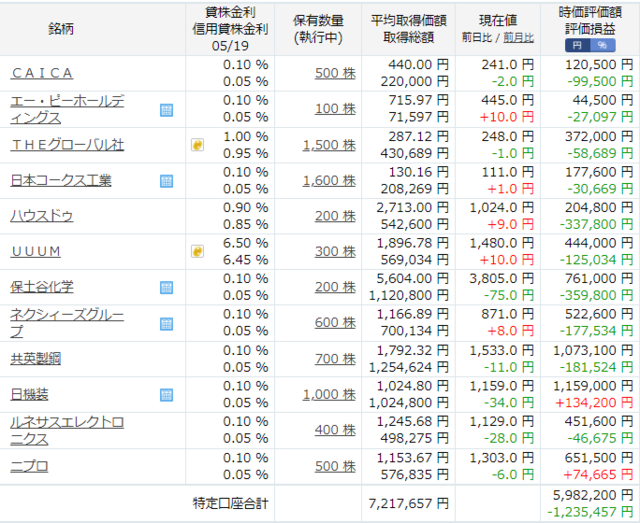
Task: Click 600株 holdings link
Action: 335,323
